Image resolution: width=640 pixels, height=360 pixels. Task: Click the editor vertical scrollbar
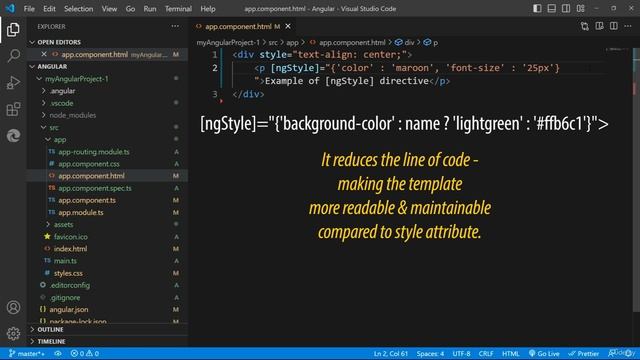coord(636,180)
